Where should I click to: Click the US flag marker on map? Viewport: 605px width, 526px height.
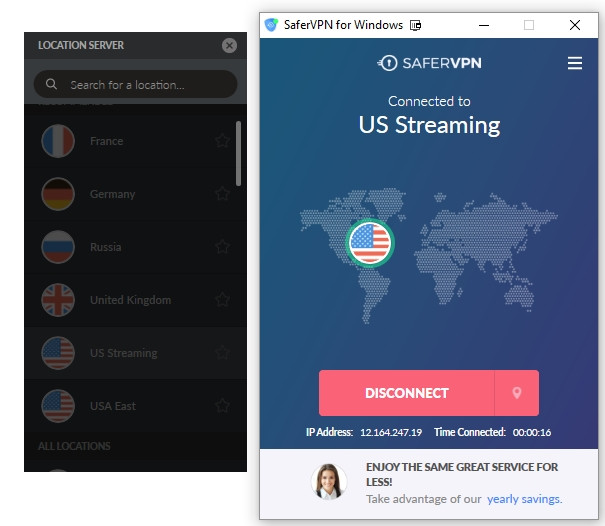coord(370,242)
